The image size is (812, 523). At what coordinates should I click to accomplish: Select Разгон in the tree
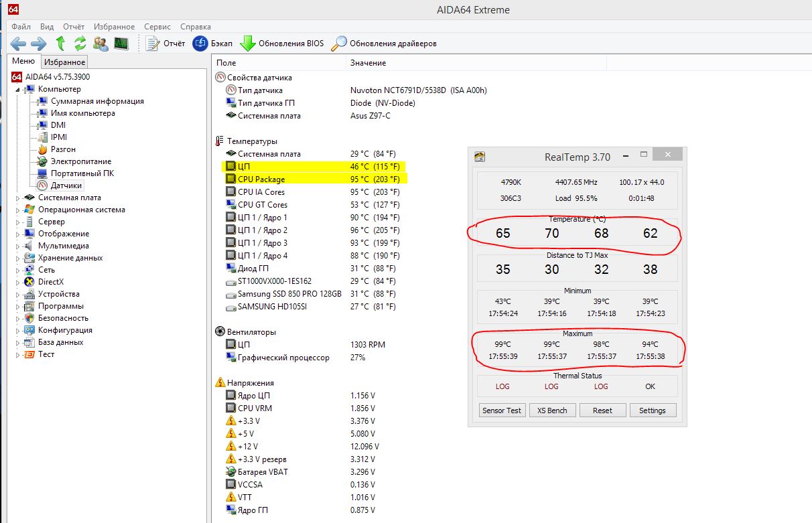point(63,149)
